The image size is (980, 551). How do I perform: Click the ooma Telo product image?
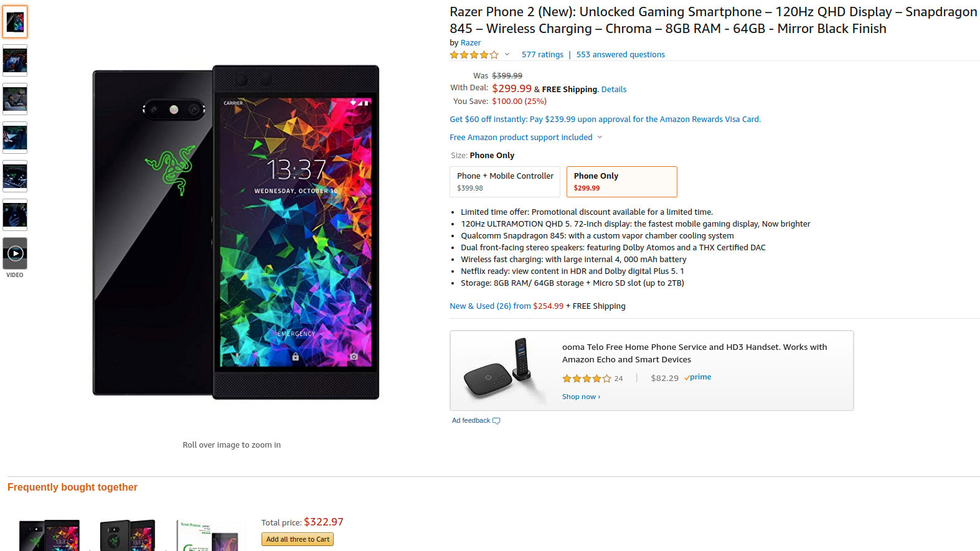[498, 371]
